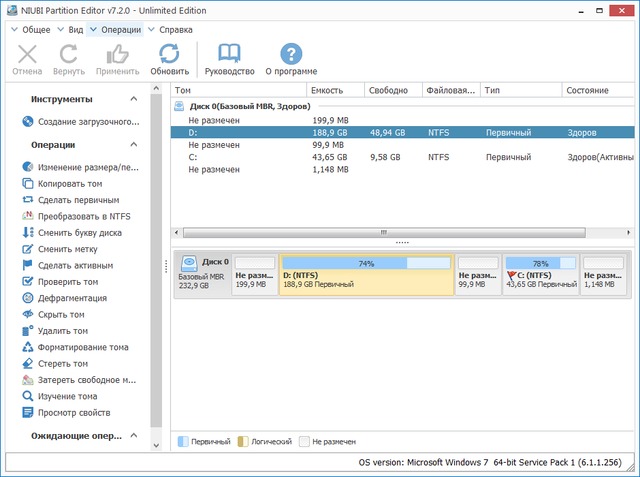Expand the Ожидающие операции section
Screen dimensions: 640x477
[x=133, y=436]
